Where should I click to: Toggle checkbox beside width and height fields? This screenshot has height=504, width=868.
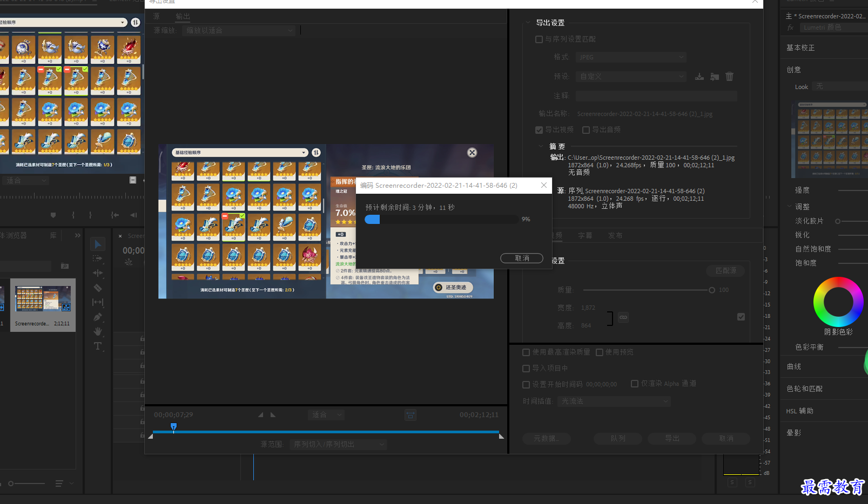point(741,317)
